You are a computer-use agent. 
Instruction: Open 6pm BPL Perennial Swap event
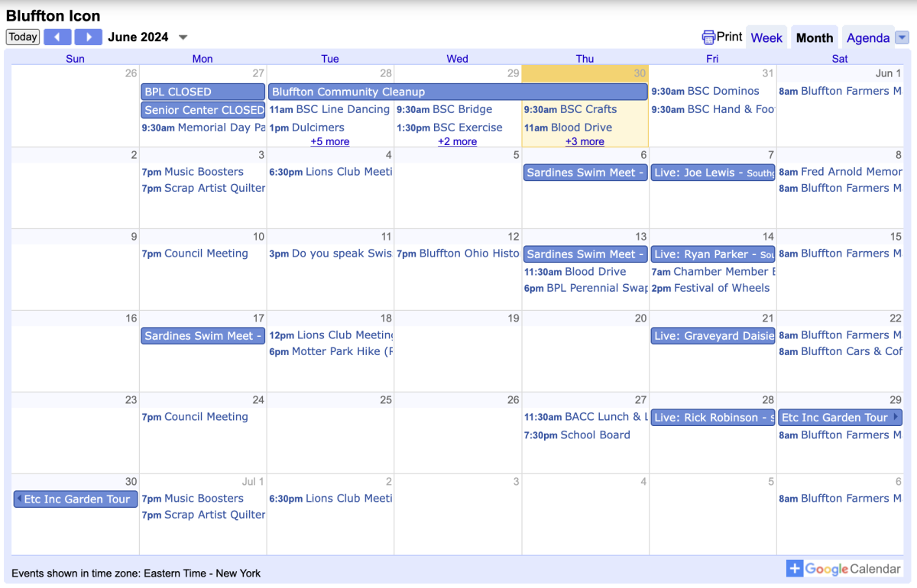point(585,288)
